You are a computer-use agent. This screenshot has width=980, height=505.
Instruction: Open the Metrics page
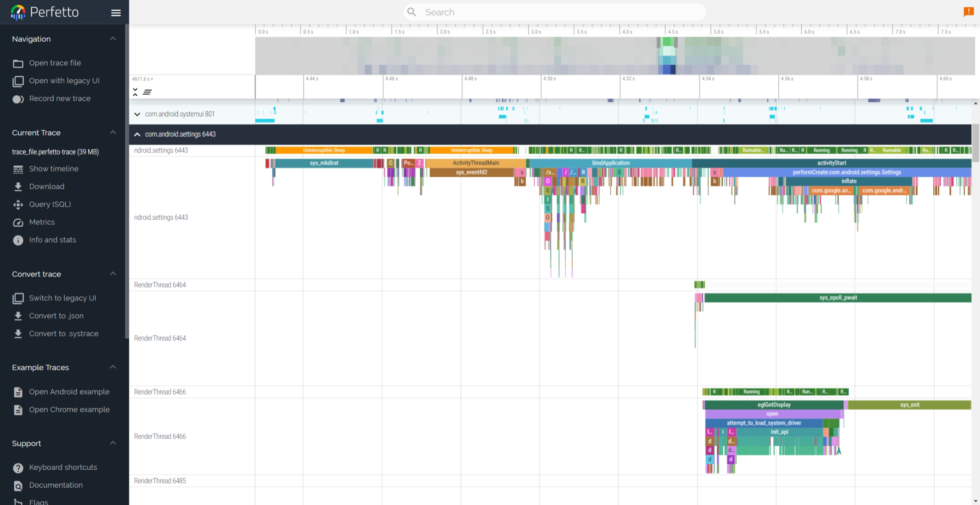[42, 222]
